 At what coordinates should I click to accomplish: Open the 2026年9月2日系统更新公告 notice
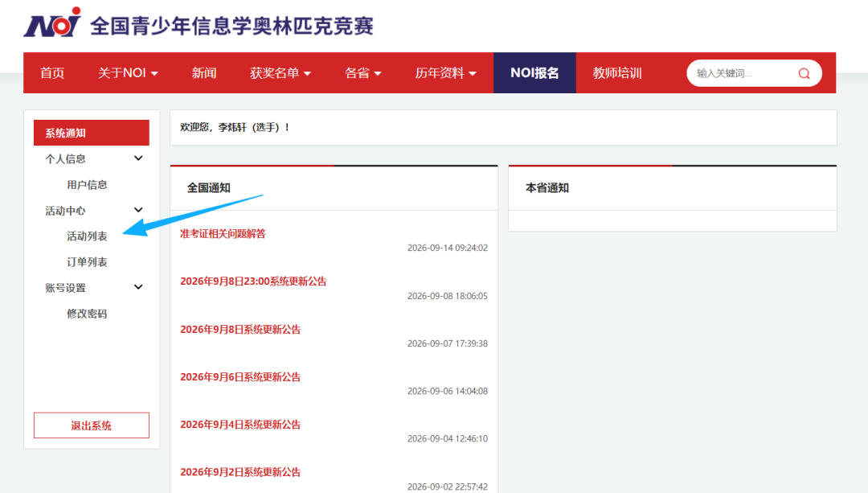[240, 473]
